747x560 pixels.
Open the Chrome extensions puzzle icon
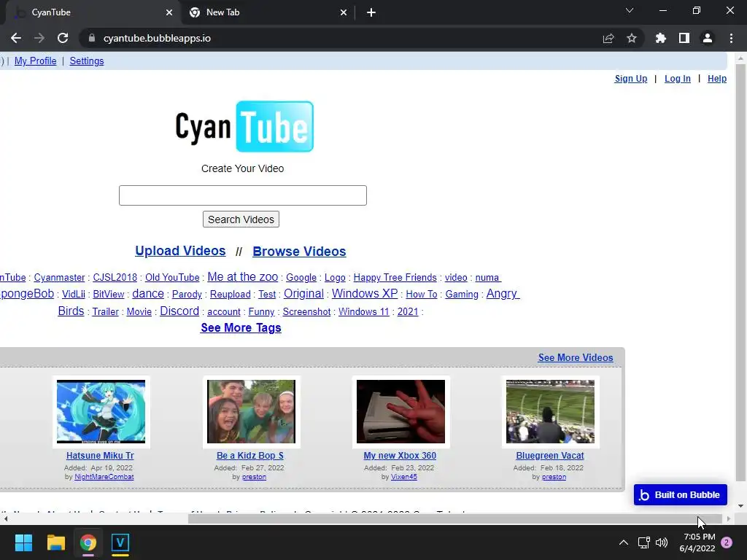click(661, 38)
